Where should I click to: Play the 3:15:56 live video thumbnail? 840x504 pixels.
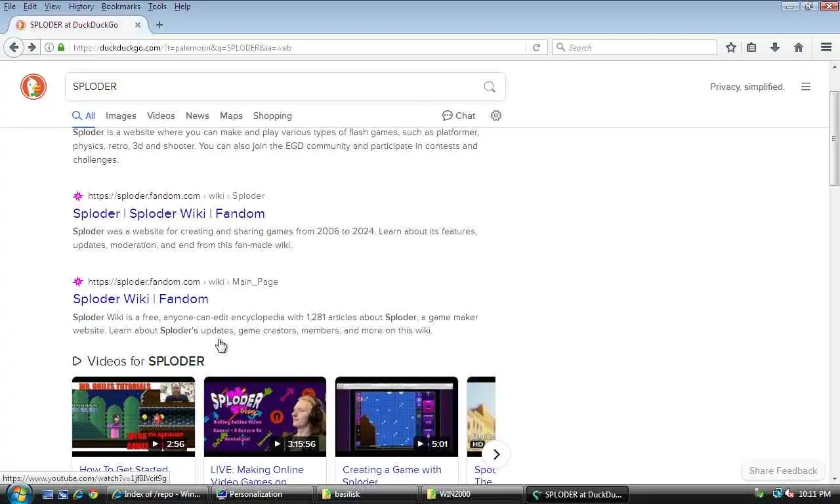coord(265,416)
